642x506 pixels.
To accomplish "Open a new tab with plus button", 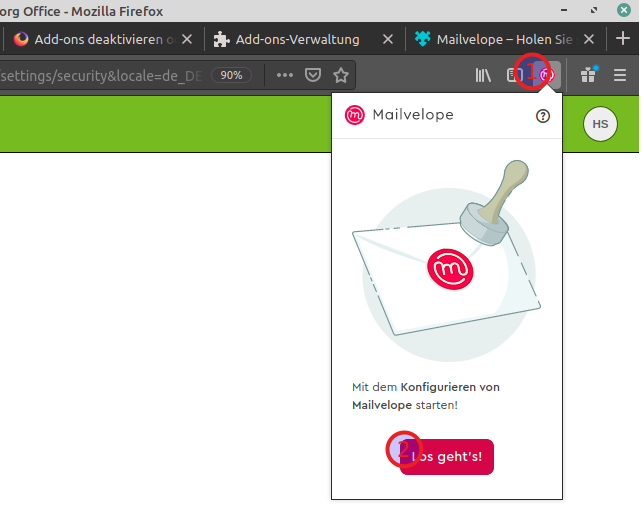I will click(623, 38).
